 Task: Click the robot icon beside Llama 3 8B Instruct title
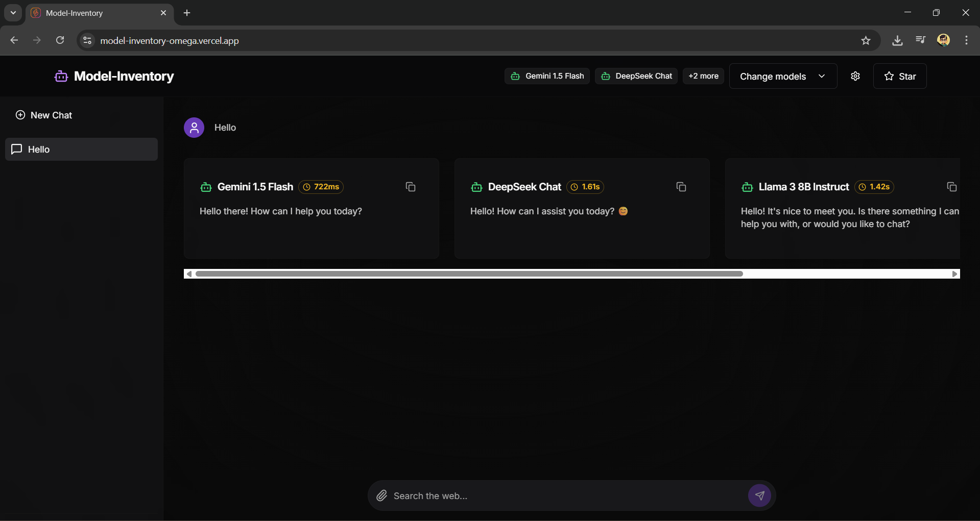747,187
